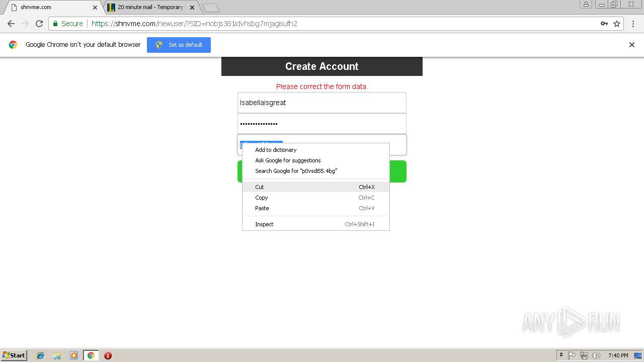This screenshot has height=362, width=644.
Task: Click the address bar URL
Action: click(x=194, y=24)
